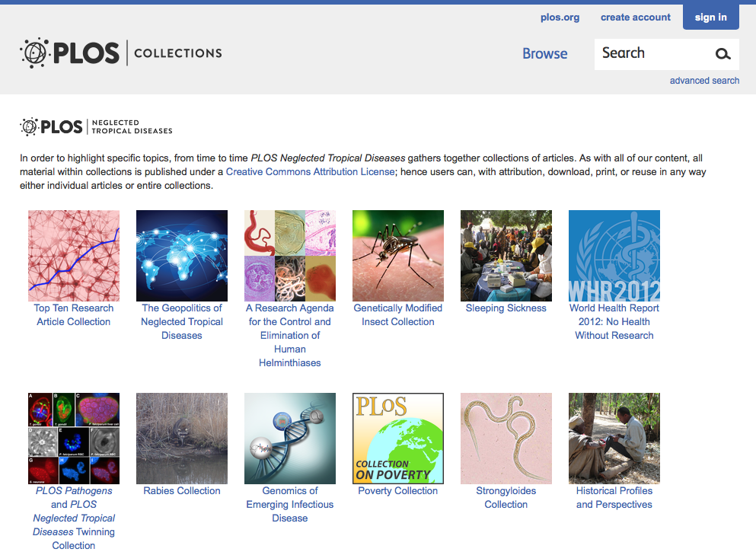Image resolution: width=756 pixels, height=552 pixels.
Task: Open the Rabies Collection raccoon thumbnail
Action: (182, 439)
